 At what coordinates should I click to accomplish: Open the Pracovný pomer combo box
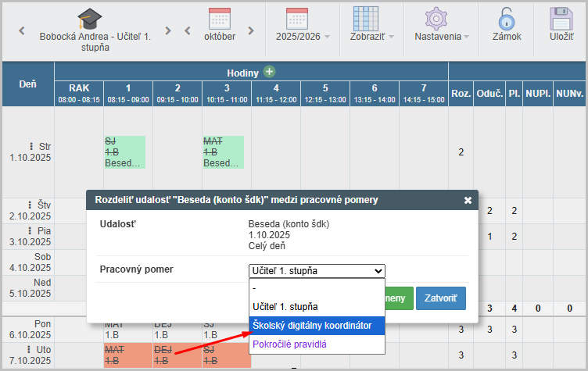click(316, 271)
